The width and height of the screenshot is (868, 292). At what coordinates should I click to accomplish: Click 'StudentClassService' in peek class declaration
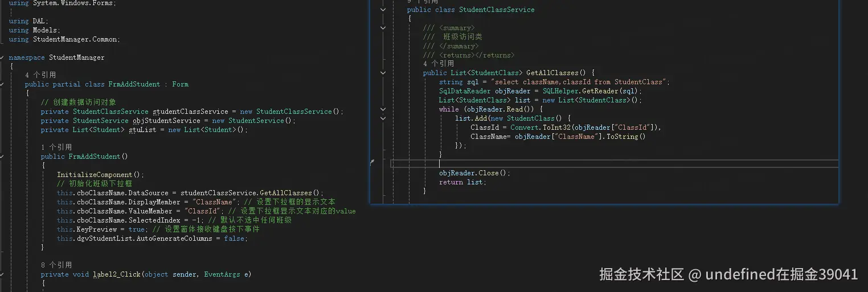(x=497, y=10)
